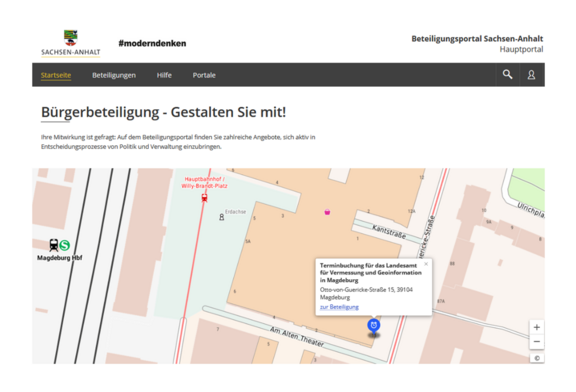Click the Sachsen-Anhalt coat of arms logo
The width and height of the screenshot is (576, 392).
(x=71, y=38)
